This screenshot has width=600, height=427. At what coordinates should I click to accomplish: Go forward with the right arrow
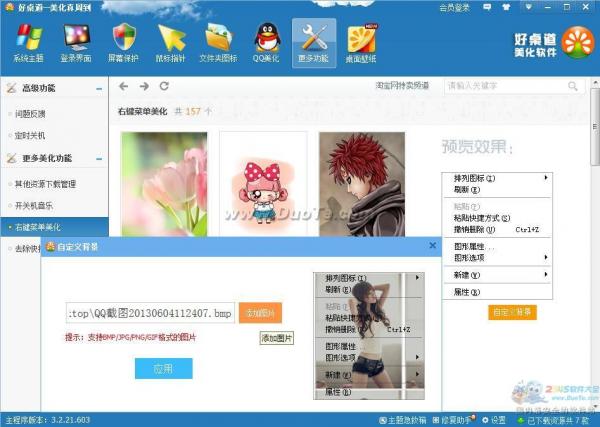pos(144,86)
